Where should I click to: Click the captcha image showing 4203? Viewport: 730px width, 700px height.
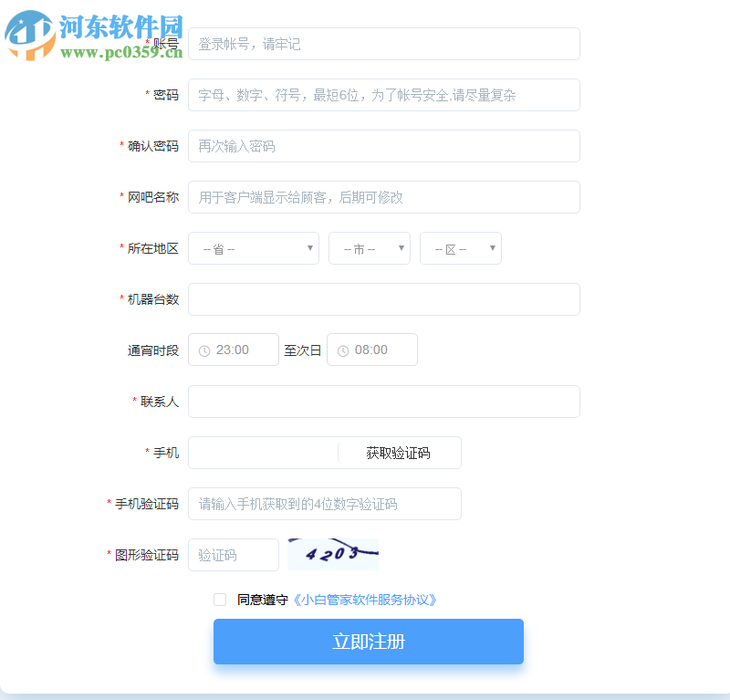click(332, 554)
